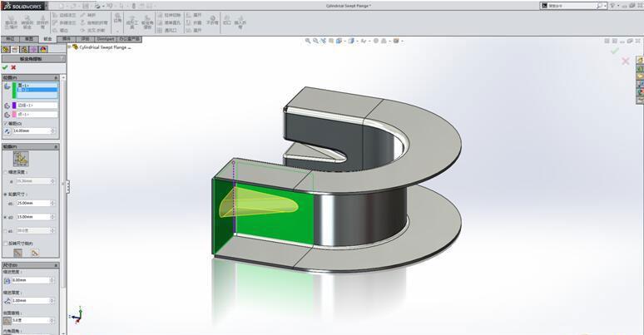Choose the rounded gusset type button
This screenshot has height=335, width=644.
(17, 253)
